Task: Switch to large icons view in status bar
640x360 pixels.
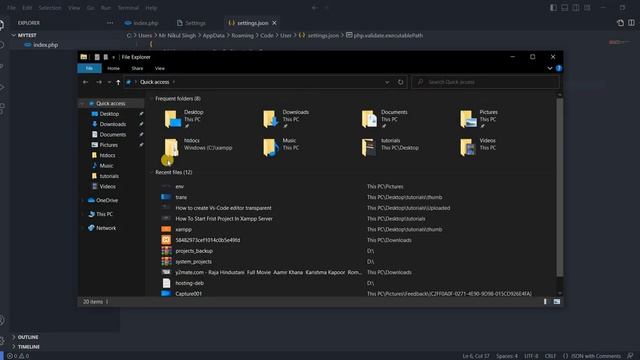Action: click(x=557, y=302)
